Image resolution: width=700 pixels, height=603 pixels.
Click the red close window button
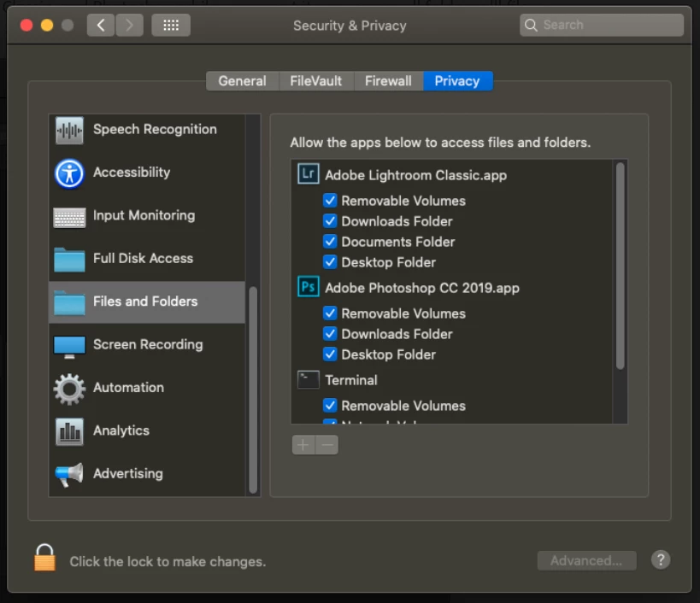(26, 25)
